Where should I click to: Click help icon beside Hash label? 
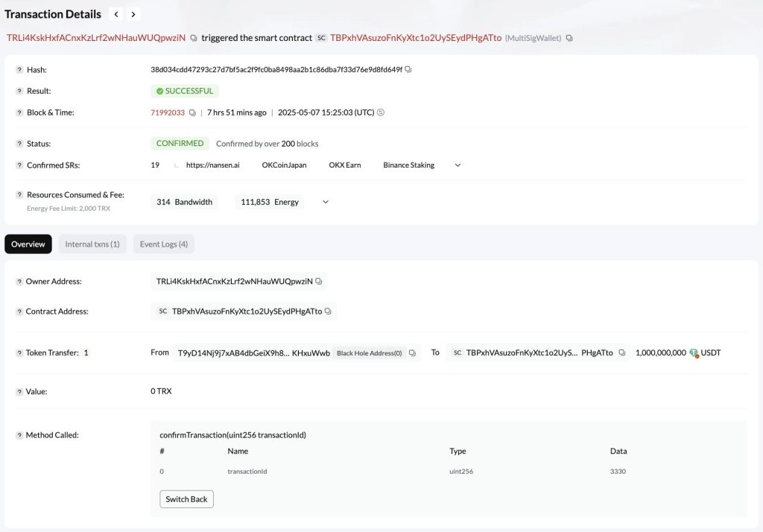19,70
